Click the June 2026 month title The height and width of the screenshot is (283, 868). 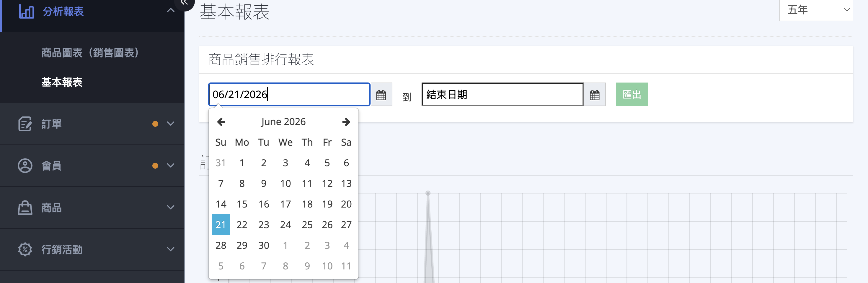point(283,122)
